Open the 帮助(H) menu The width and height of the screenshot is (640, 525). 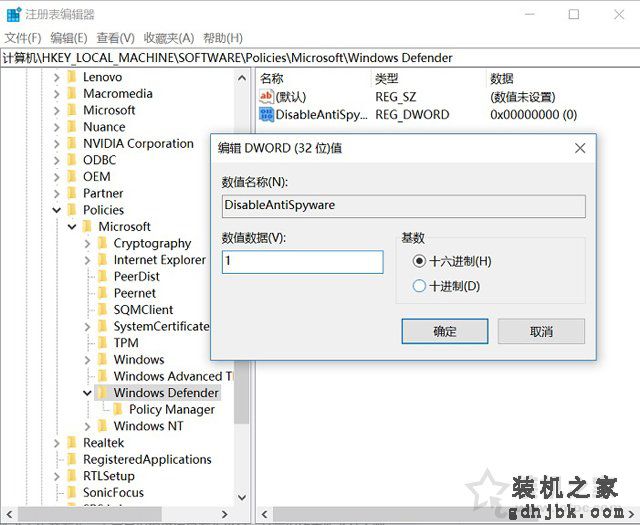(223, 38)
